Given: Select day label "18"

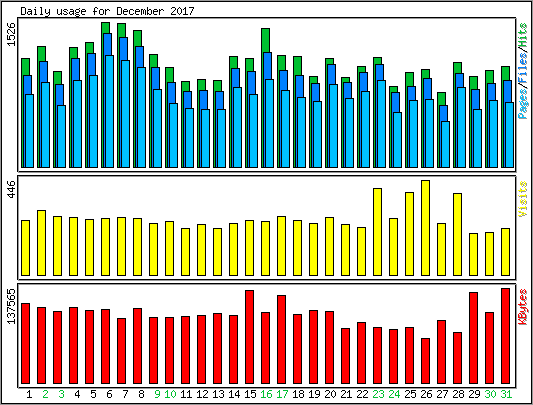Looking at the screenshot, I should (x=298, y=394).
